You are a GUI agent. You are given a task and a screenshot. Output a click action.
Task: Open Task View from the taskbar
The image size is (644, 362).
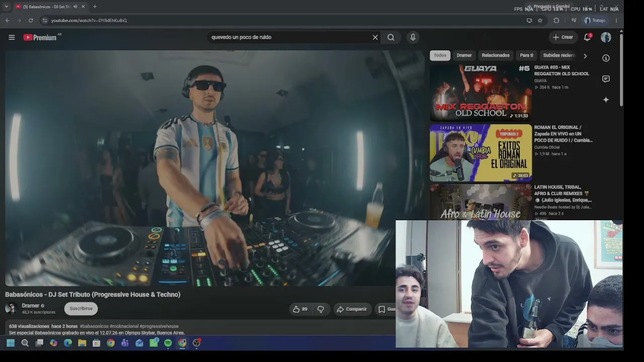(x=39, y=343)
